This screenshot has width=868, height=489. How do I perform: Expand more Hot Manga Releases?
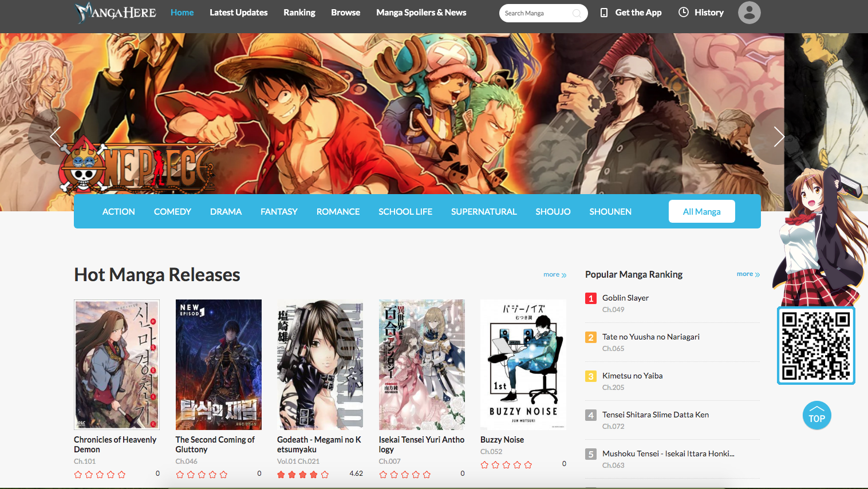pos(554,275)
